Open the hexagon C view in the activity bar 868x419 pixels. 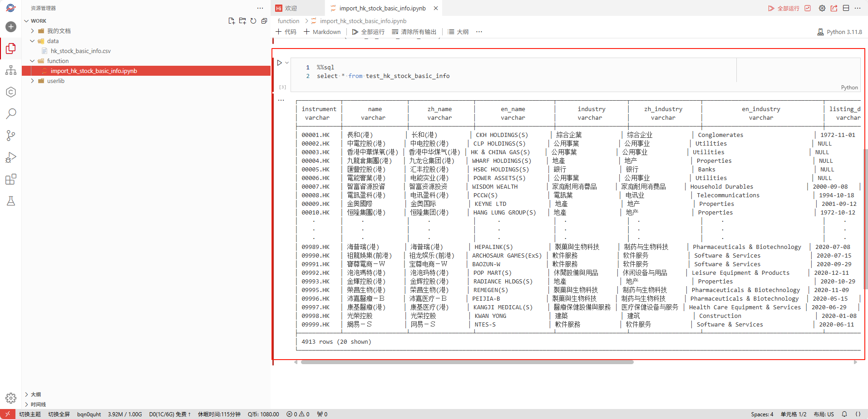click(11, 92)
